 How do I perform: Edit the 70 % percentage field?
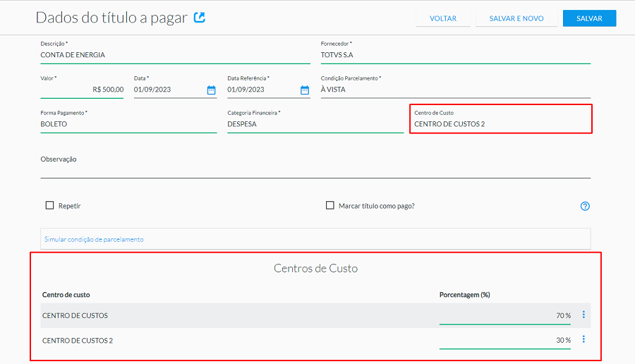click(505, 316)
